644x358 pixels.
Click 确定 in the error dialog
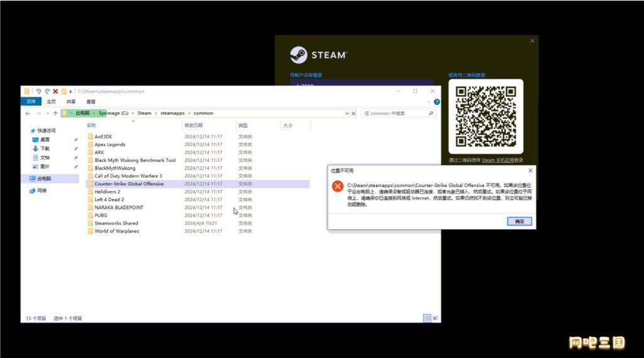[x=519, y=221]
